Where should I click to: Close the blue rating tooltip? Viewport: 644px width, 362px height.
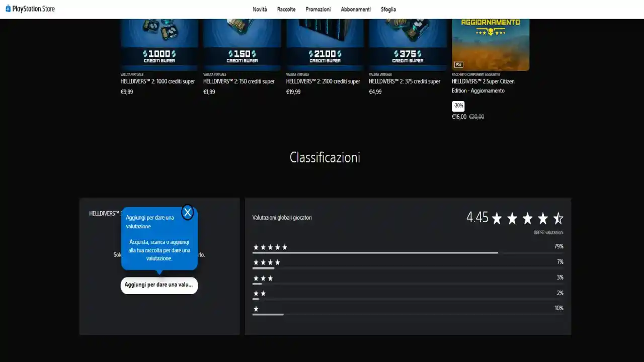(188, 213)
